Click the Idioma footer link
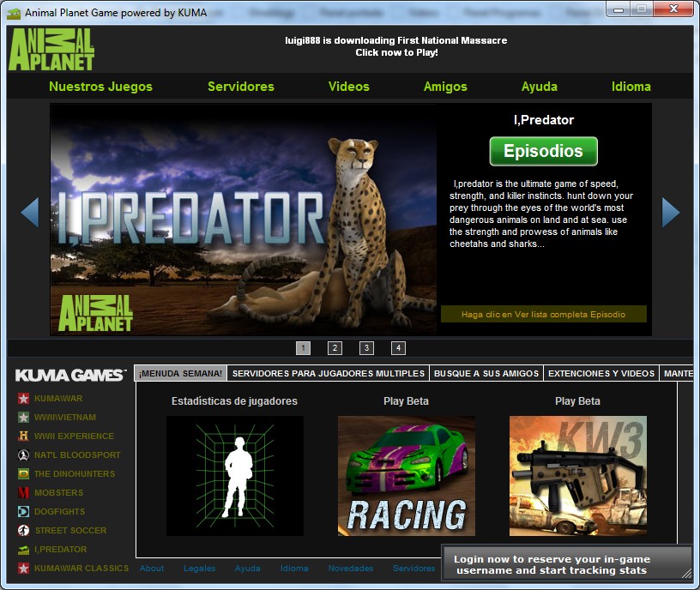Screen dimensions: 700x590 294,568
